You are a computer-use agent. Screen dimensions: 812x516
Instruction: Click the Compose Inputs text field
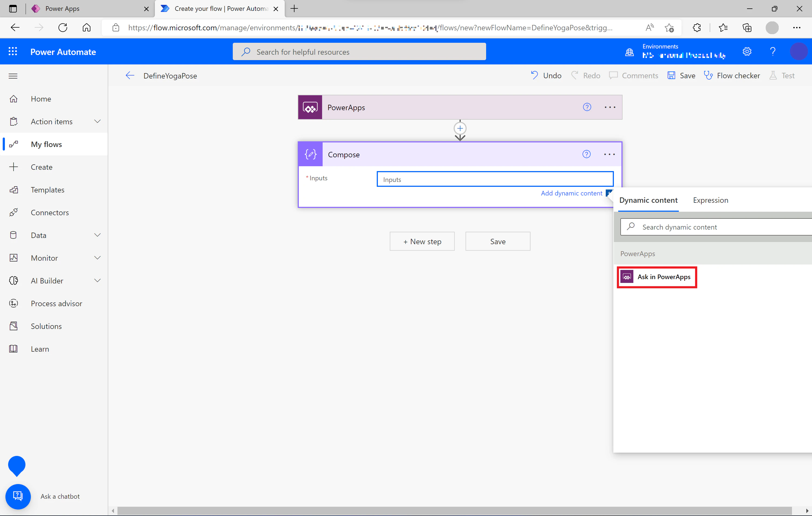(x=495, y=179)
